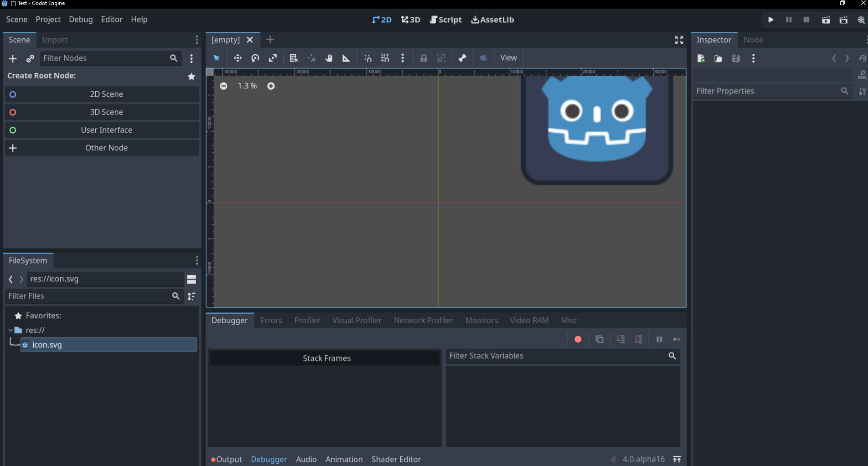This screenshot has height=466, width=868.
Task: Open the Scene menu
Action: click(x=16, y=19)
